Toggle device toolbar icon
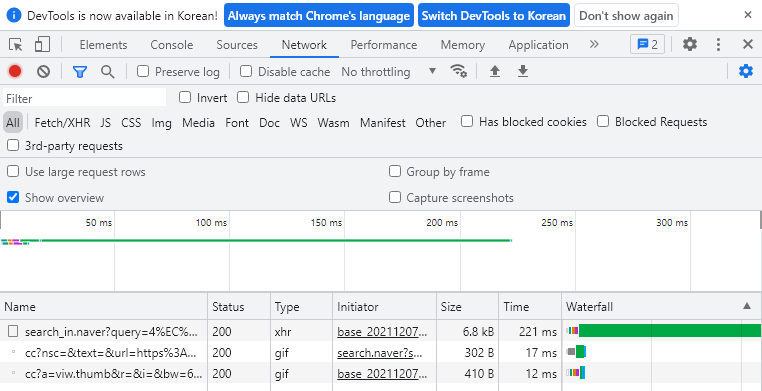The image size is (762, 391). 42,45
